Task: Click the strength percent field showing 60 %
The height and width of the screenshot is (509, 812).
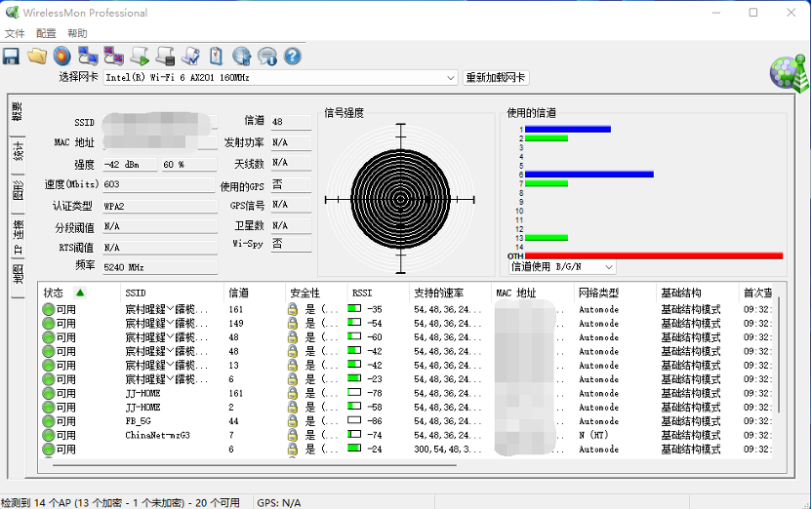Action: click(x=188, y=165)
